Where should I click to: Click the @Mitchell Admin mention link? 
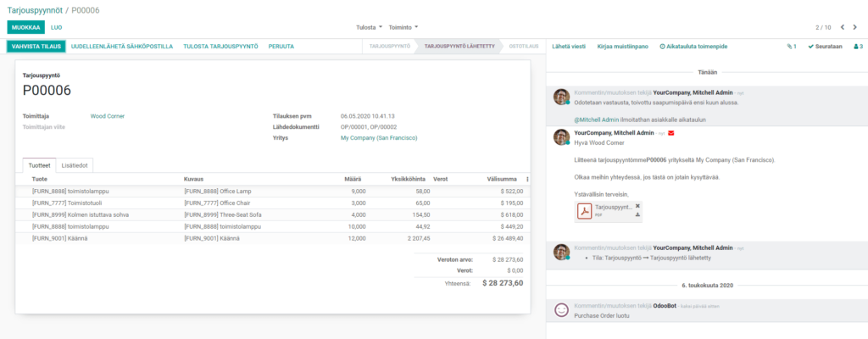[595, 119]
